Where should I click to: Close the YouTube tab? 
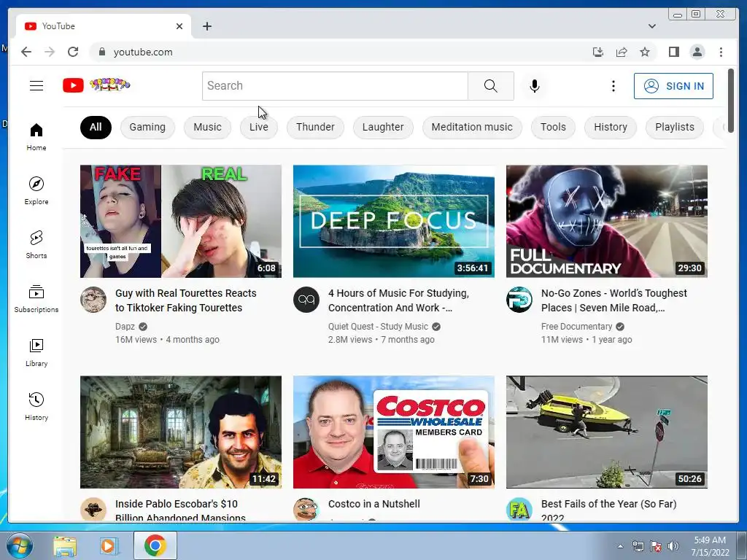pos(179,26)
